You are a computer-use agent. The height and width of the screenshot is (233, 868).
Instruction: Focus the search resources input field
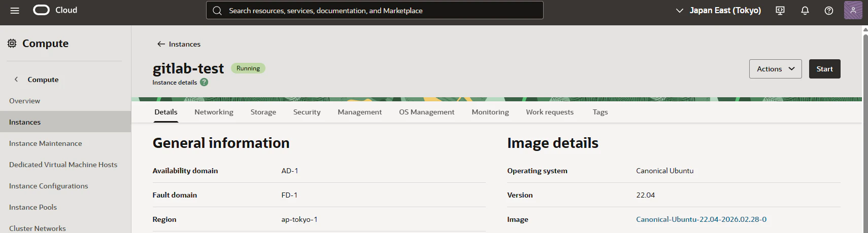pos(375,10)
